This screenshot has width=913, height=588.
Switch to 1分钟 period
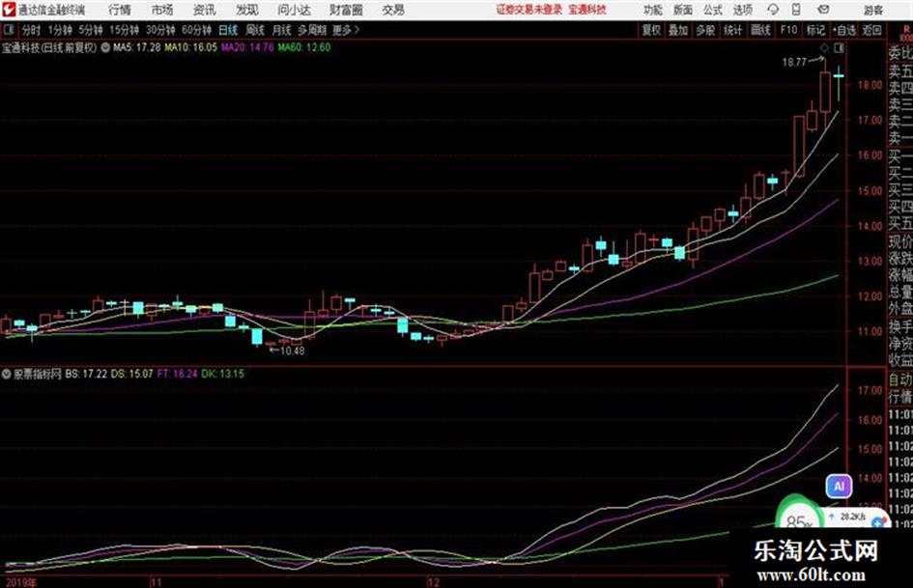pyautogui.click(x=59, y=30)
